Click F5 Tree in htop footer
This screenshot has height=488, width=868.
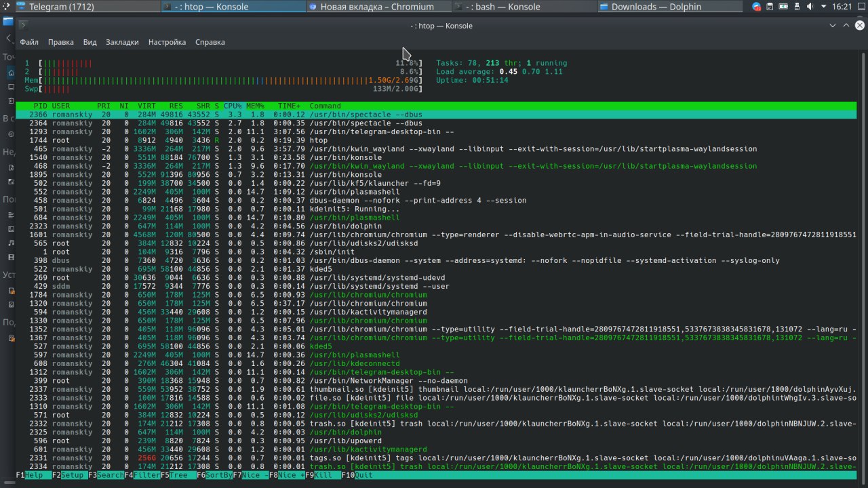point(178,475)
